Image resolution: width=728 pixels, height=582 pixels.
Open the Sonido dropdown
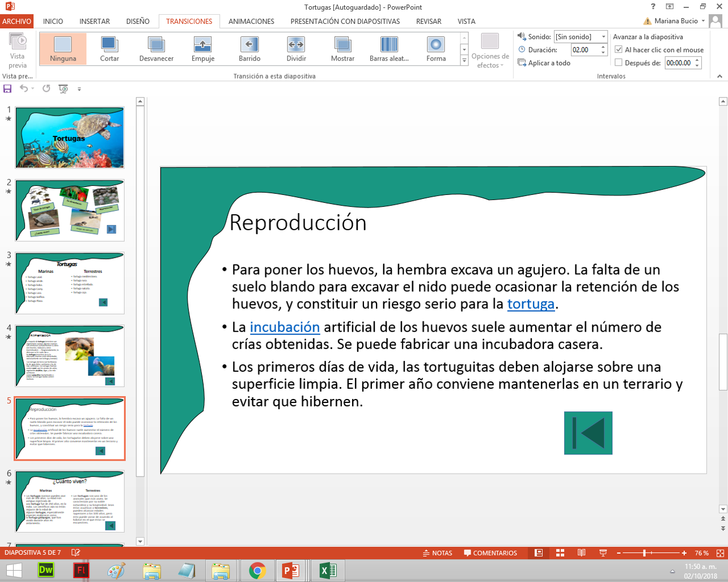[602, 36]
